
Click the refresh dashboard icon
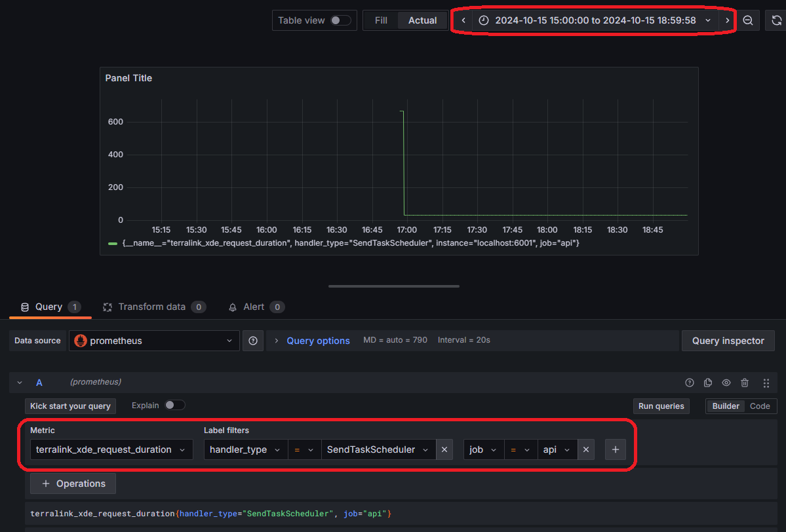point(776,20)
